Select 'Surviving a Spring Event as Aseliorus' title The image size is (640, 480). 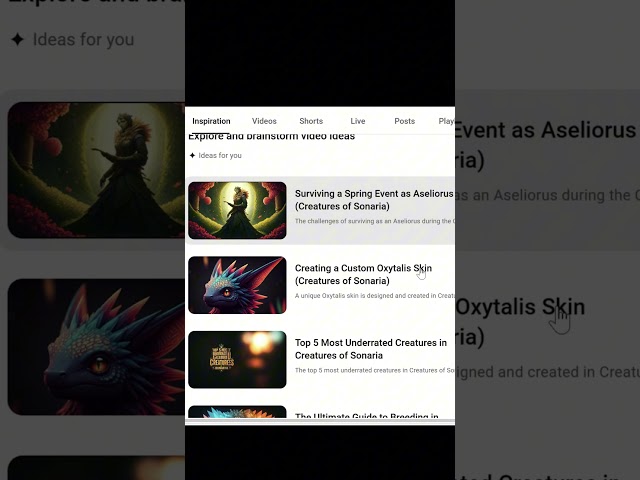(374, 200)
